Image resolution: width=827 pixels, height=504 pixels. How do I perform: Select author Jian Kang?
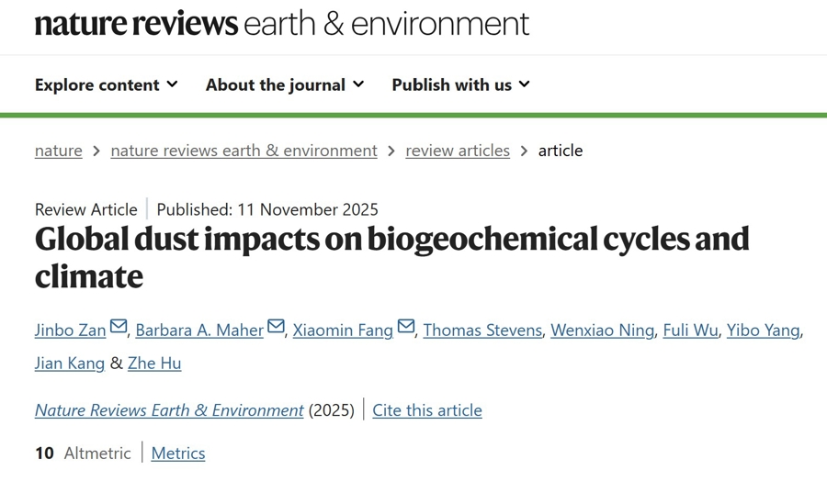[70, 364]
